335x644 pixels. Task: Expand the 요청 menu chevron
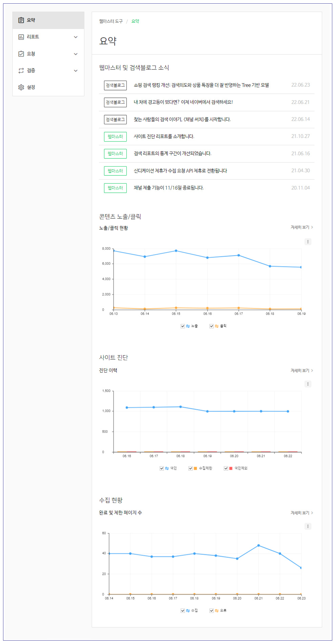tap(76, 54)
